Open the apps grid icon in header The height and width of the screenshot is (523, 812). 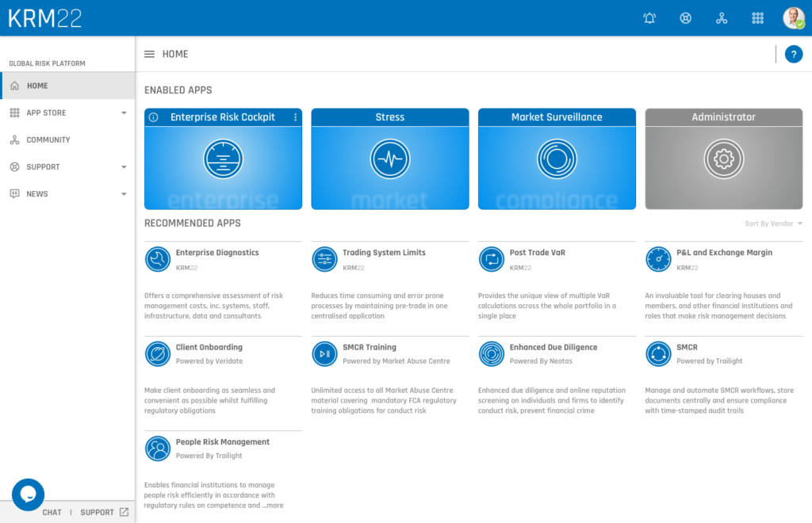(757, 18)
